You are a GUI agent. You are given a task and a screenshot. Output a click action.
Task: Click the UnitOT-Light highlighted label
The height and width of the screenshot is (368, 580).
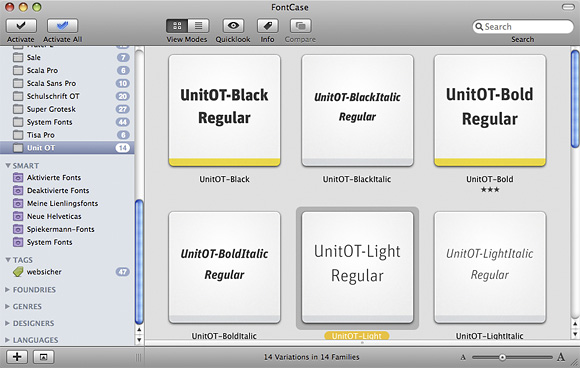click(357, 336)
